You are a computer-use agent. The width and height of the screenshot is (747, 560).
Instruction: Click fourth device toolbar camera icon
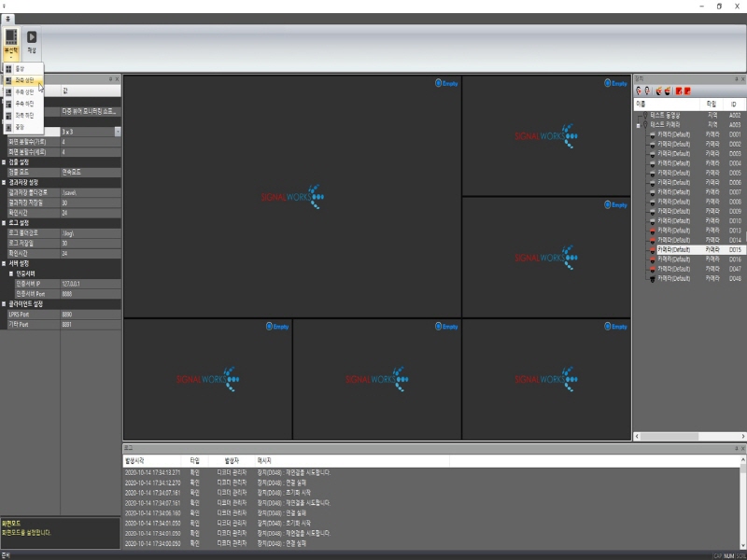(x=668, y=91)
